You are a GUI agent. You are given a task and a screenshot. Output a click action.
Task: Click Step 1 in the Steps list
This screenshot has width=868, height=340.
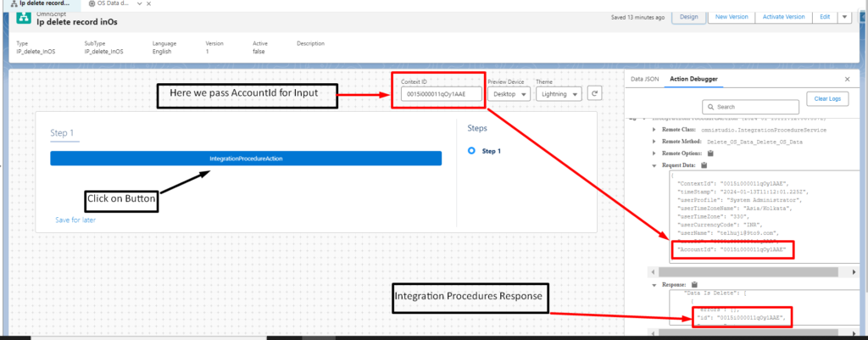(492, 151)
